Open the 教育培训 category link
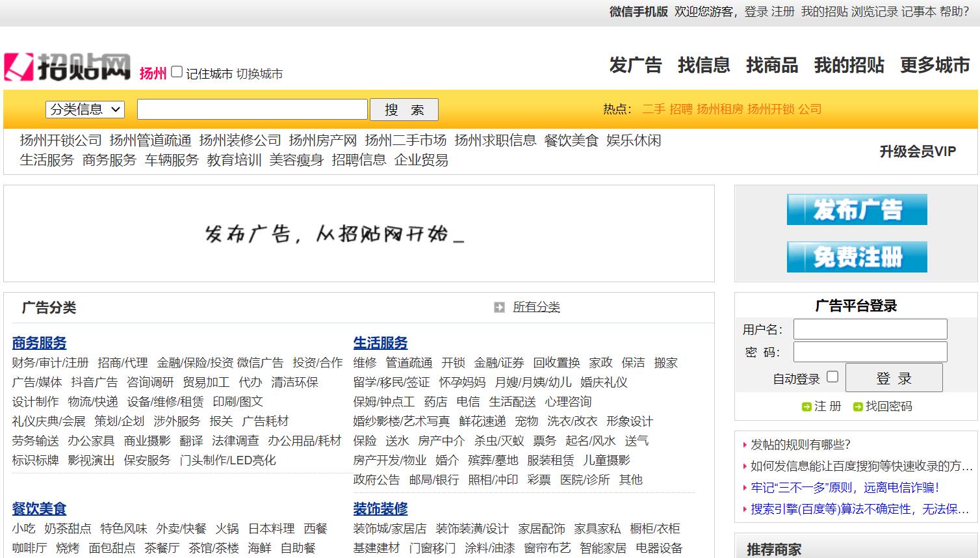 (x=235, y=160)
